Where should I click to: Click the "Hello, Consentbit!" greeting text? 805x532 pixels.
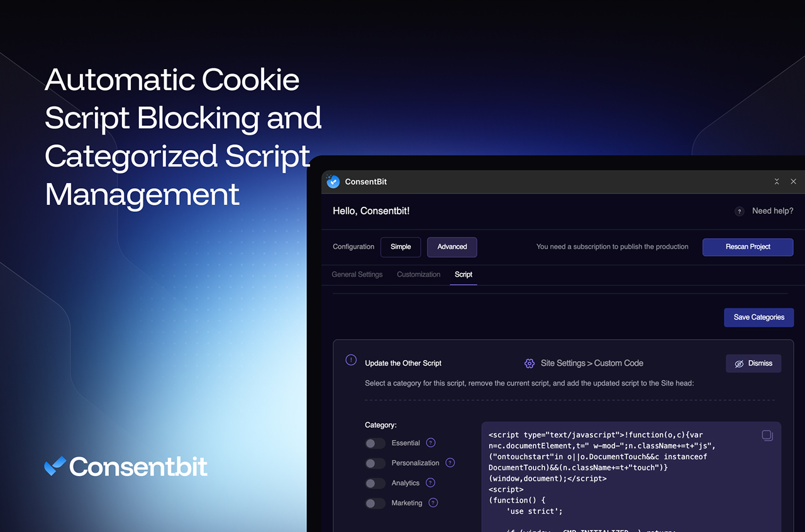pos(371,211)
